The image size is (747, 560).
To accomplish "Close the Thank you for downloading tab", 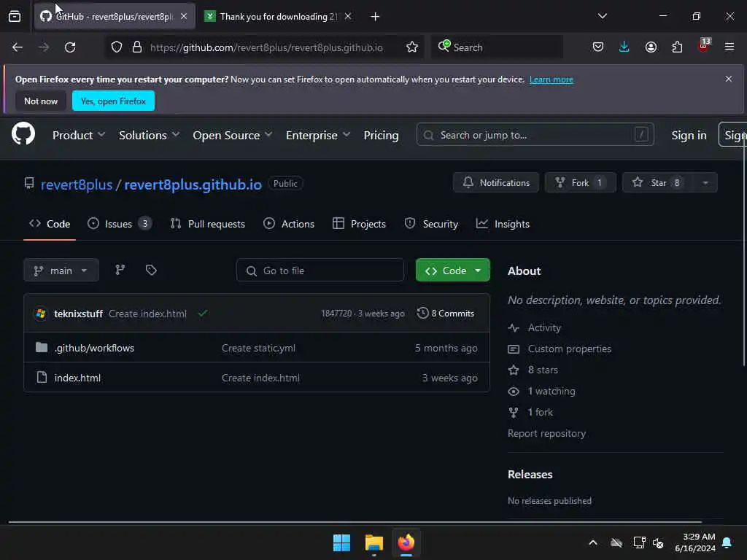I will [348, 17].
